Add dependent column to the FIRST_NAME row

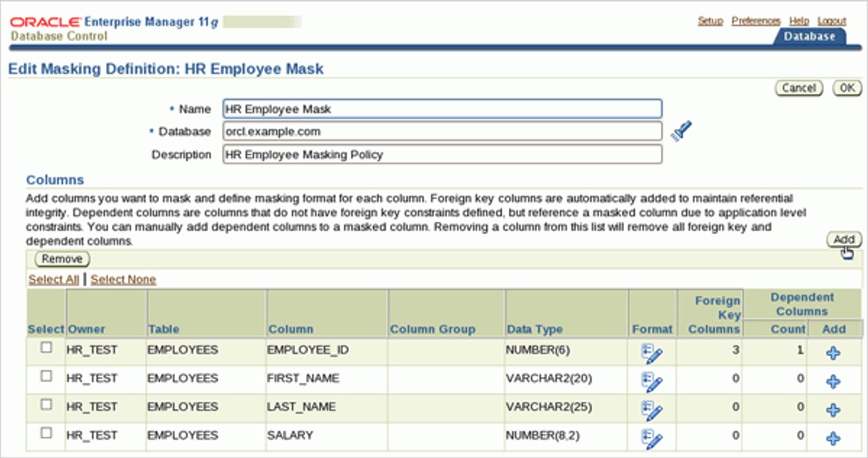(x=834, y=382)
